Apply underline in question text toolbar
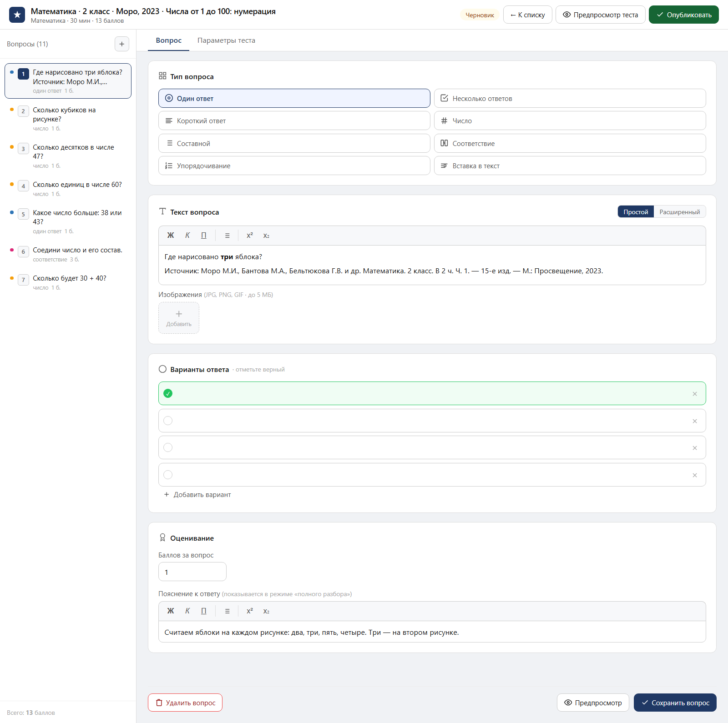 [204, 236]
